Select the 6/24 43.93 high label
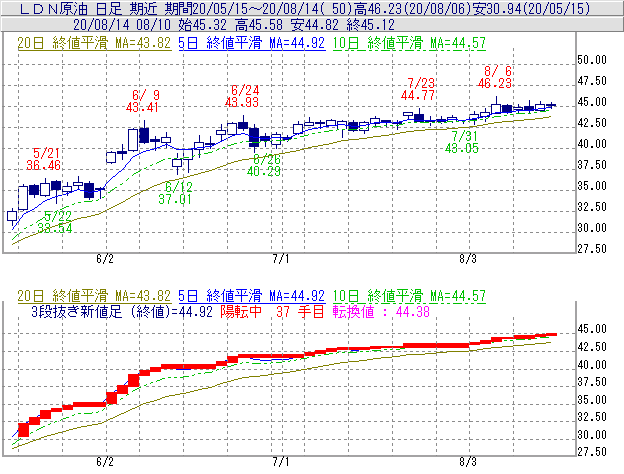Viewport: 624px width, 474px height. pyautogui.click(x=242, y=96)
